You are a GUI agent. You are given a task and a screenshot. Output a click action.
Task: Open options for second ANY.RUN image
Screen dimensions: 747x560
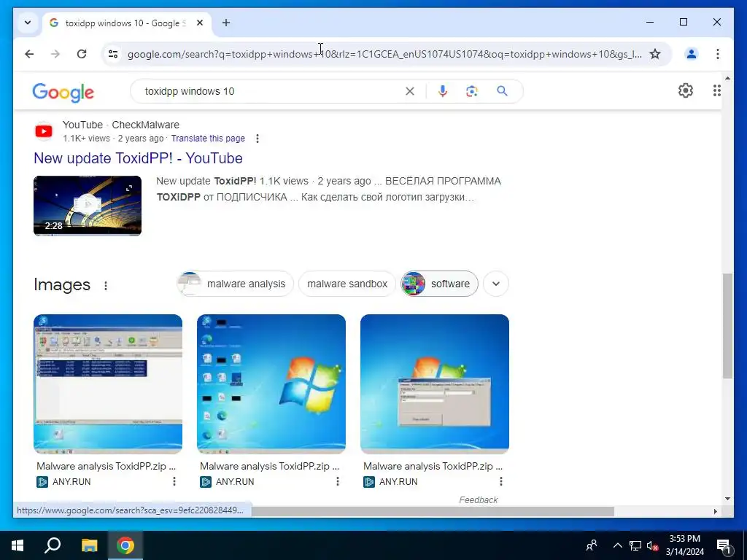coord(337,481)
